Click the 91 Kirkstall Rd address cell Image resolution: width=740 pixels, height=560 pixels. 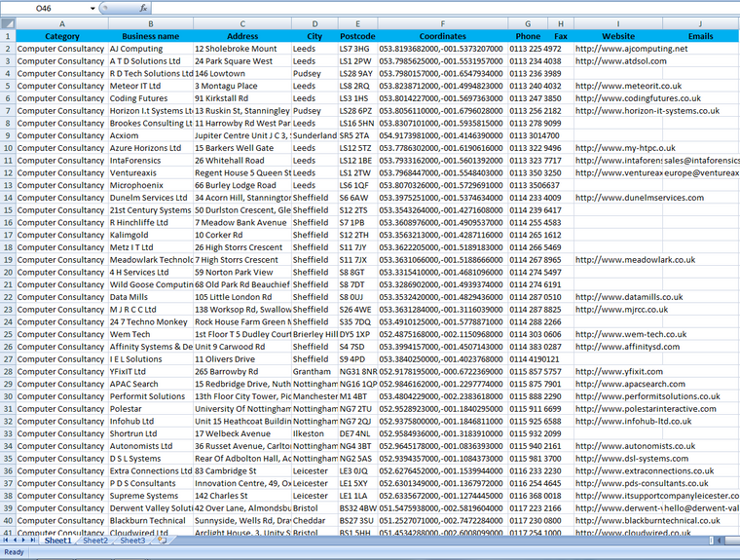tap(242, 98)
